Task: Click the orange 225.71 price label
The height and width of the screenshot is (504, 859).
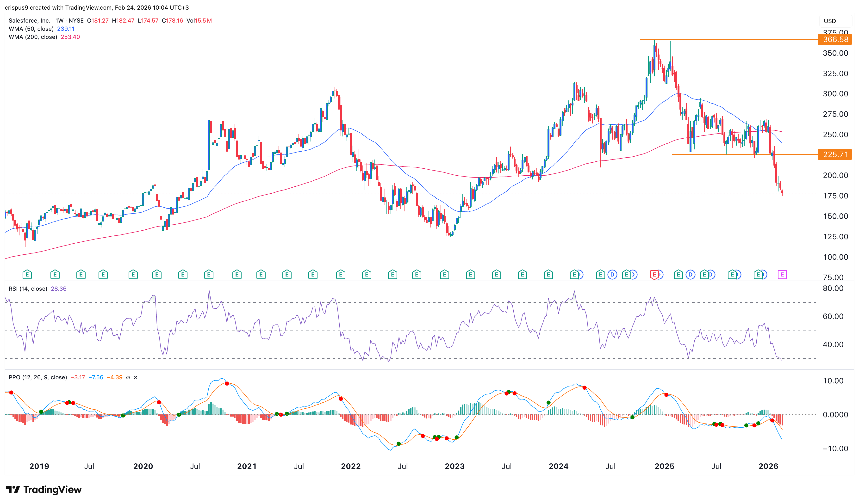Action: (x=835, y=155)
